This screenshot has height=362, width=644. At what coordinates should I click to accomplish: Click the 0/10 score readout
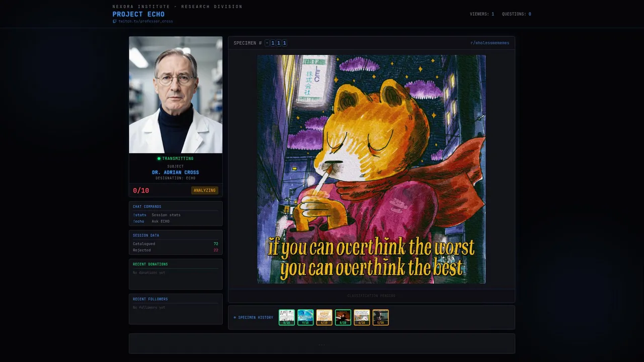point(141,190)
